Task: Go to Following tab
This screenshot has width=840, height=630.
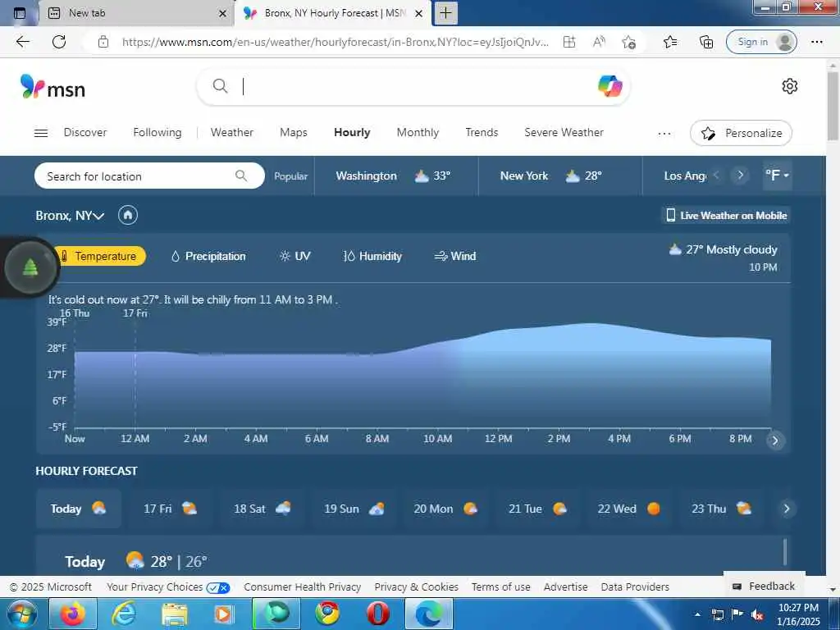Action: (x=157, y=132)
